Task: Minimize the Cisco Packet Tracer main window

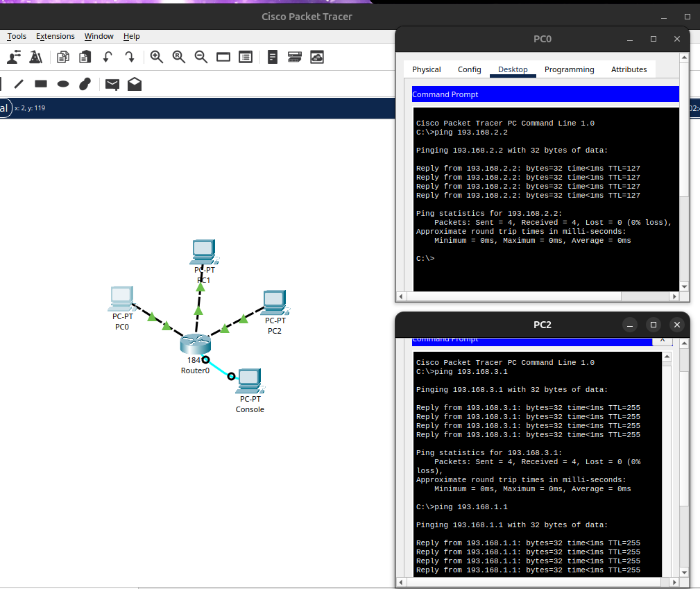Action: pos(664,17)
